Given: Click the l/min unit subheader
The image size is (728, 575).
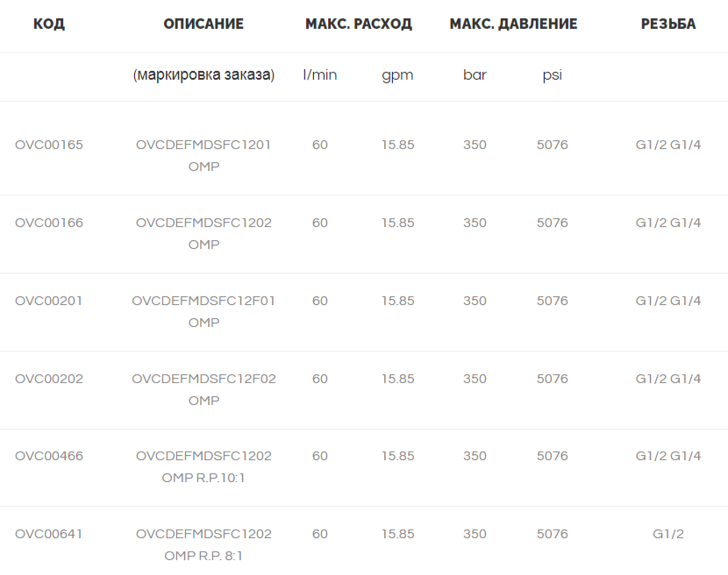Looking at the screenshot, I should 320,75.
